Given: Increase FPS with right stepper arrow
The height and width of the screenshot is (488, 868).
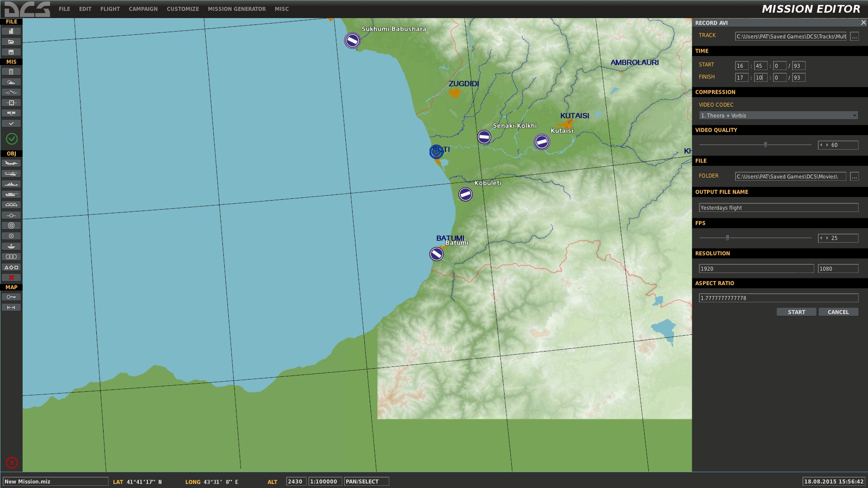Looking at the screenshot, I should (x=827, y=238).
